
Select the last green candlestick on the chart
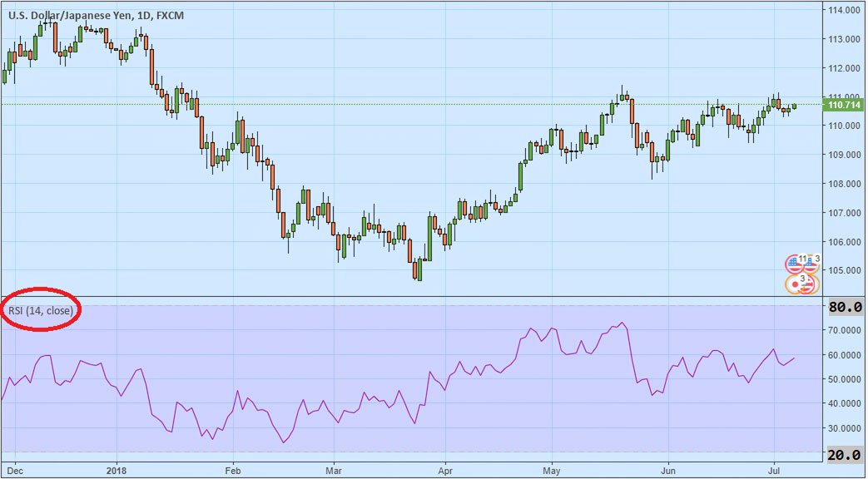pos(795,106)
